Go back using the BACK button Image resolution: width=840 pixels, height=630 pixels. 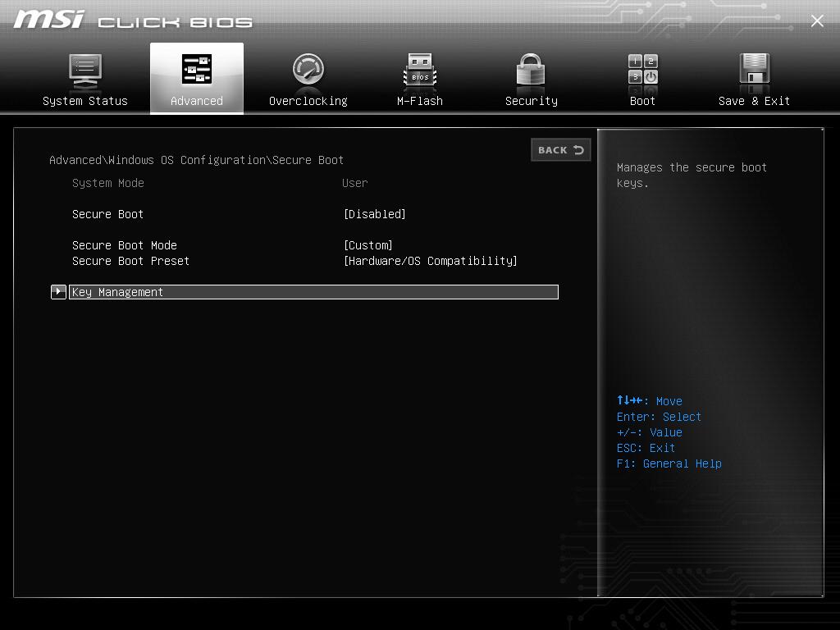coord(560,150)
